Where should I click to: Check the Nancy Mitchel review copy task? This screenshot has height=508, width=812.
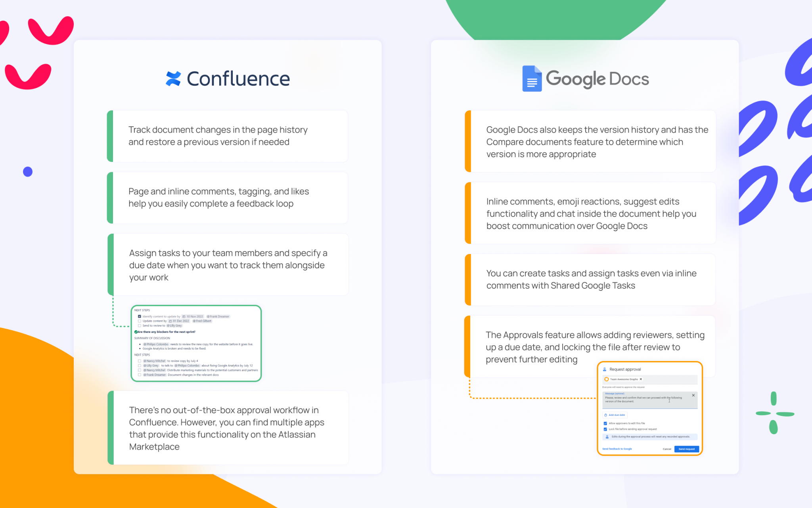140,361
